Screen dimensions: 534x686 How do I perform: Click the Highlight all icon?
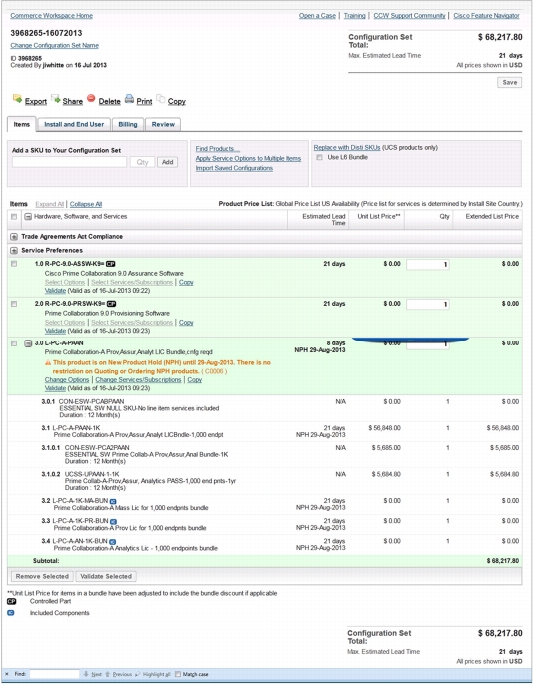[138, 674]
